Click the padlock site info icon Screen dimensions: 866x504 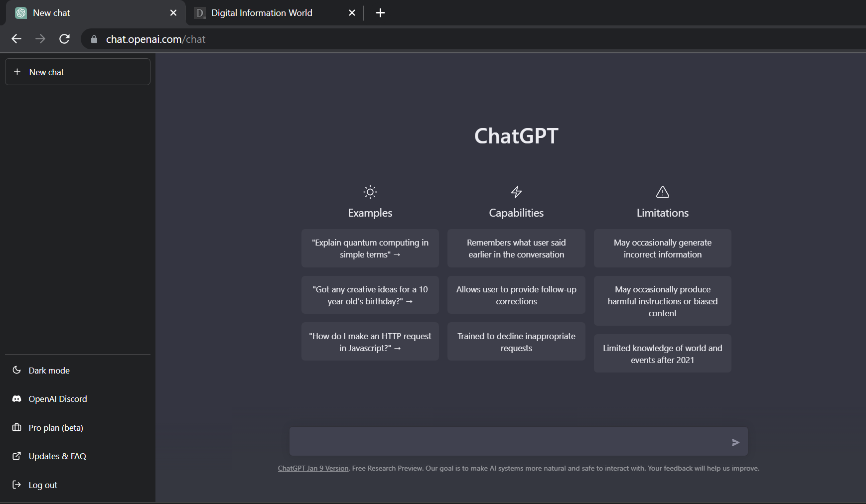[x=94, y=39]
